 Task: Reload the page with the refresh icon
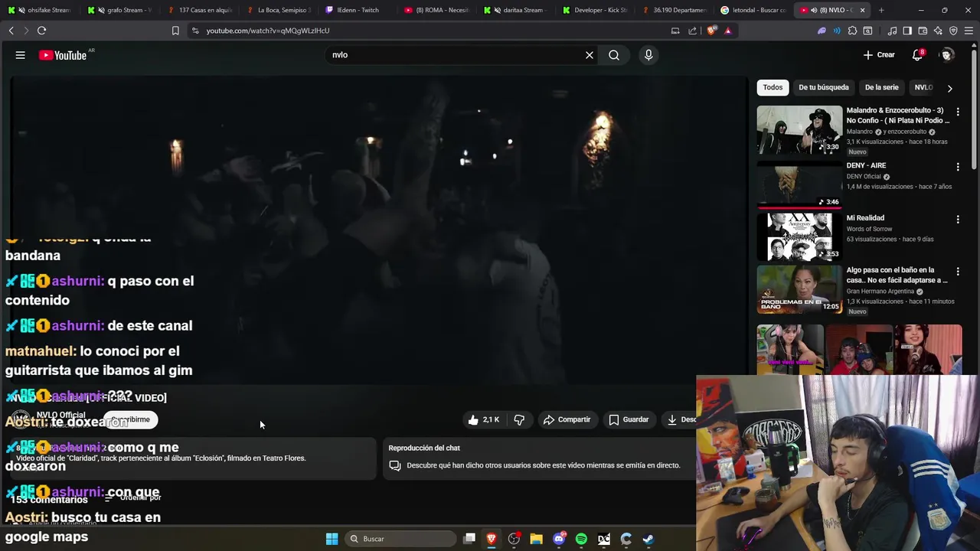pyautogui.click(x=41, y=31)
